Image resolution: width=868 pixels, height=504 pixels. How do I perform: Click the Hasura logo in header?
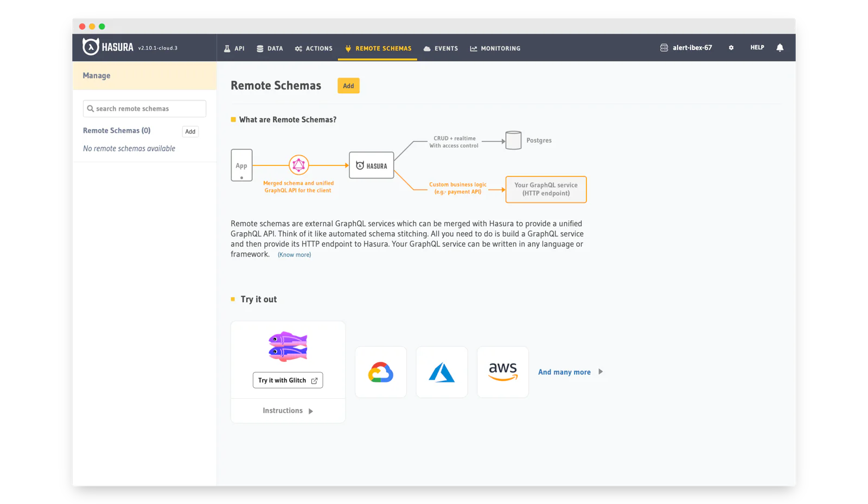click(108, 47)
